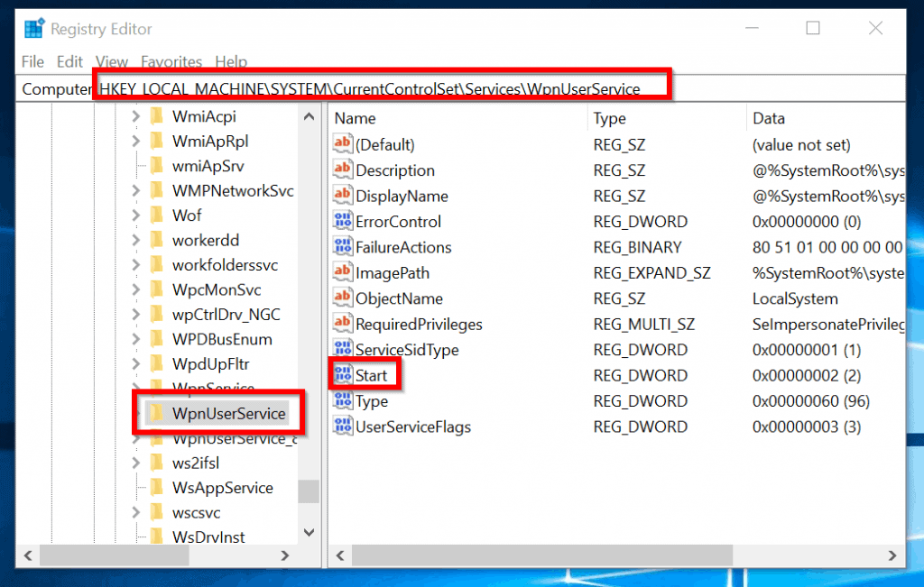924x587 pixels.
Task: Click tree pane scroll right arrow
Action: [285, 555]
